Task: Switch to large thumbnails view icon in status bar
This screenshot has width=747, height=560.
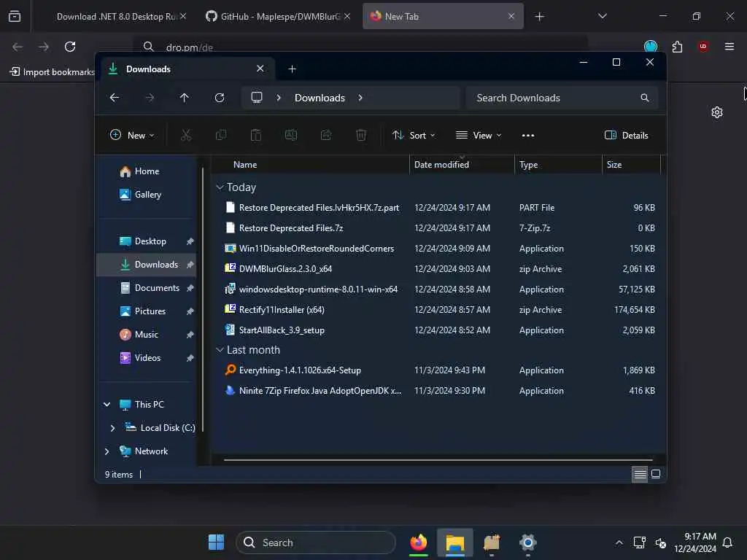Action: pos(656,474)
